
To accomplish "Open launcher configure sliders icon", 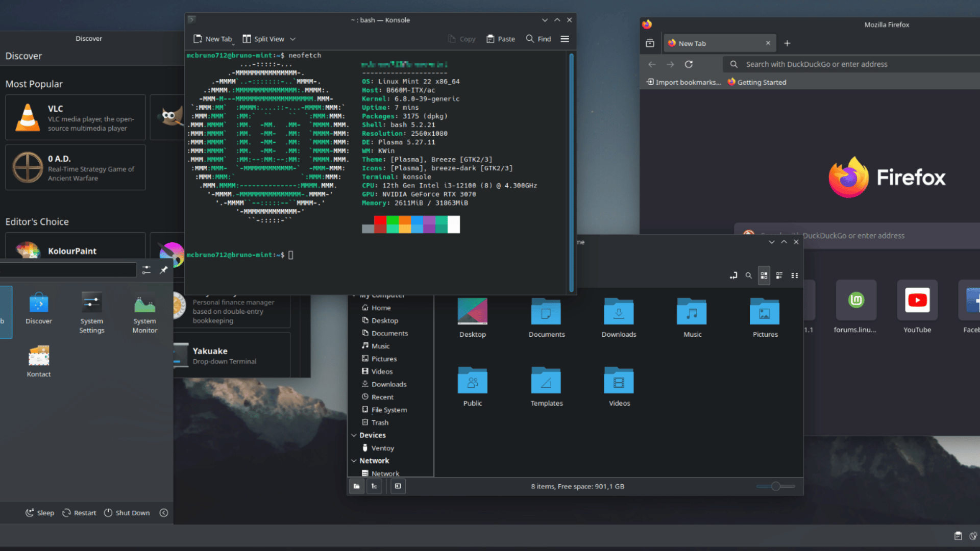I will [x=146, y=270].
